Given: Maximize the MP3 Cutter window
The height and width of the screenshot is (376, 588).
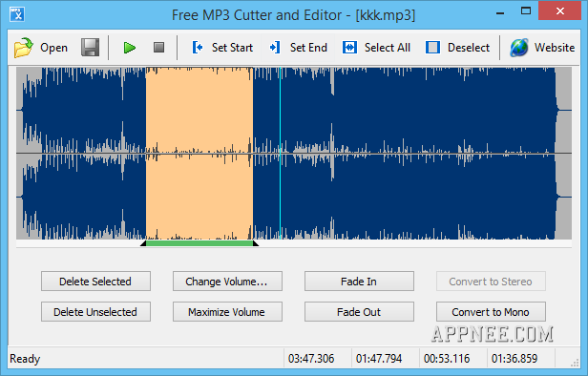Looking at the screenshot, I should [526, 11].
